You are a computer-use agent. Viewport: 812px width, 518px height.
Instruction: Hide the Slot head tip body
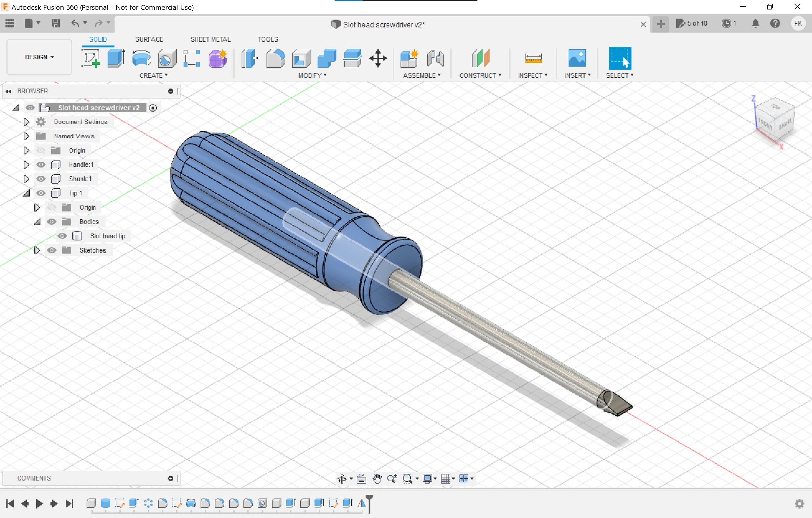[x=62, y=236]
